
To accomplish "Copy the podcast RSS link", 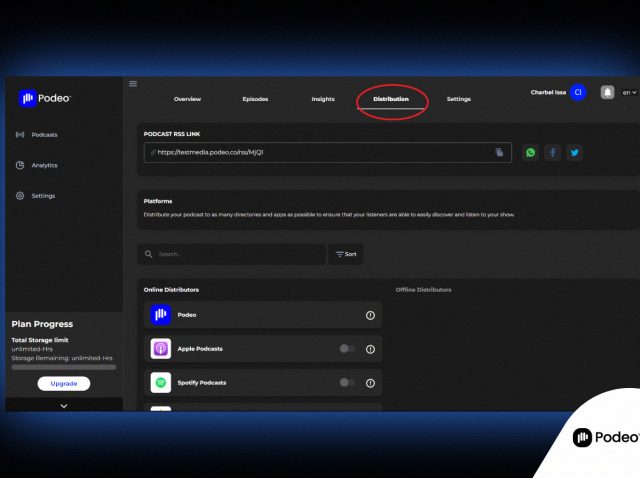I will coord(499,152).
